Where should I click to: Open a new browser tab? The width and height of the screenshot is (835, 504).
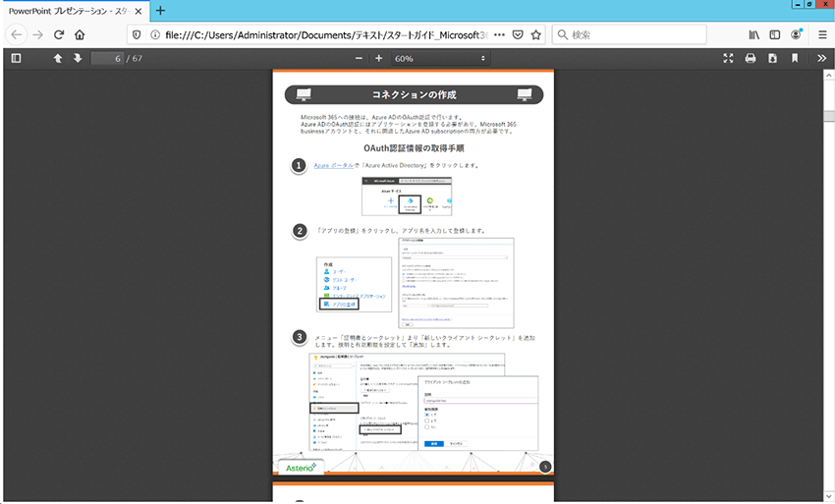(160, 11)
